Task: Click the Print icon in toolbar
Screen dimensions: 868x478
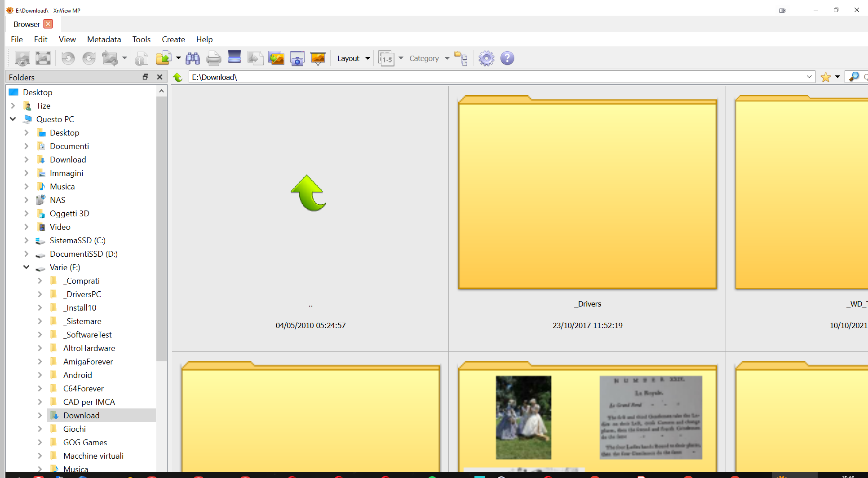Action: point(213,58)
